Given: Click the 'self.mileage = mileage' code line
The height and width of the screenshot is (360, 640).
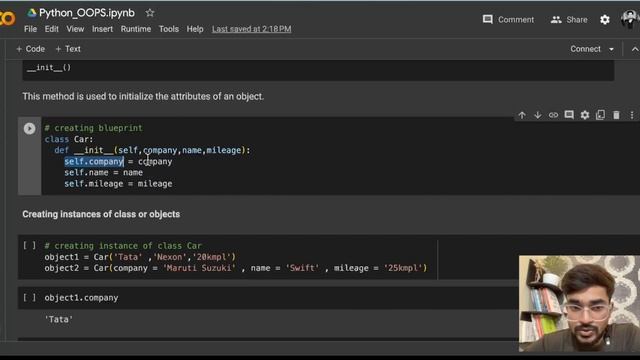Looking at the screenshot, I should coord(118,184).
